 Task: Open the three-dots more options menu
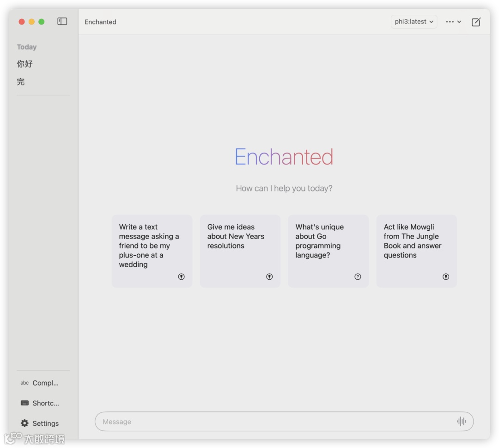click(x=454, y=22)
